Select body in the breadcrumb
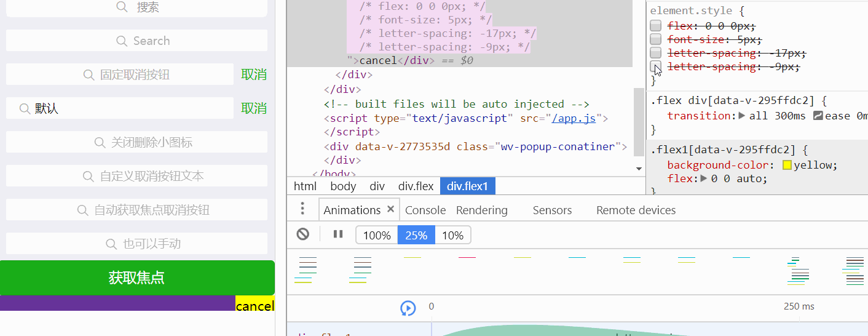Screen dimensions: 868x336 pos(343,186)
